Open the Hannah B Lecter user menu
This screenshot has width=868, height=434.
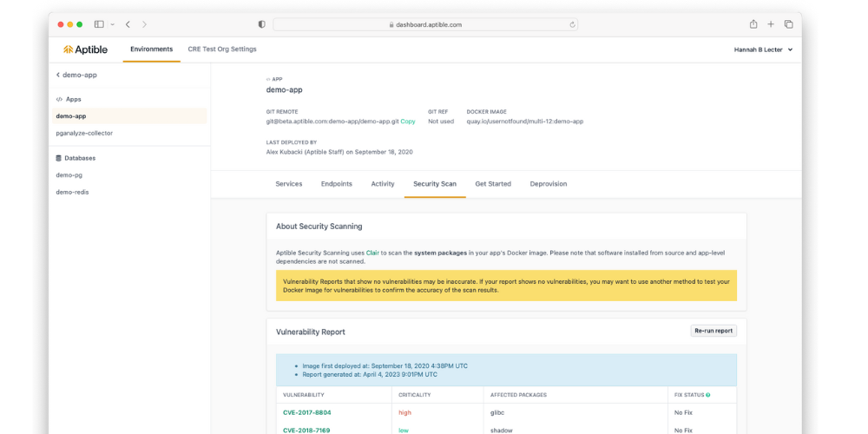tap(763, 49)
